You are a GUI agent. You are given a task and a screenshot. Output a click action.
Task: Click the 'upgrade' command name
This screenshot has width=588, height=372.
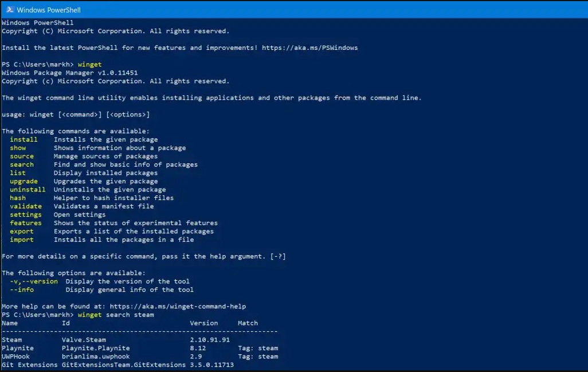[x=23, y=181]
